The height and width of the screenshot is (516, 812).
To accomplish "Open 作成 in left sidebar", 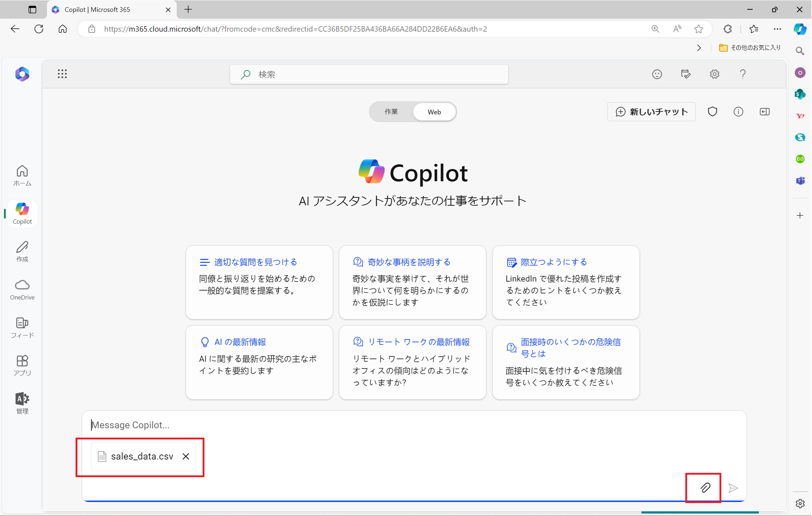I will pos(22,251).
